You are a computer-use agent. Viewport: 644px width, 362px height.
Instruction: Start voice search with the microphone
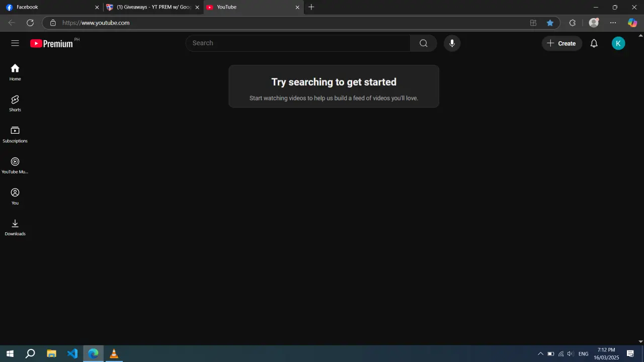coord(452,43)
